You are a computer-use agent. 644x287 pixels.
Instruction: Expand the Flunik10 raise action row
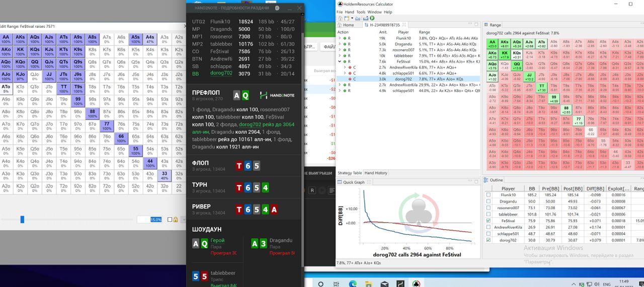pos(340,38)
